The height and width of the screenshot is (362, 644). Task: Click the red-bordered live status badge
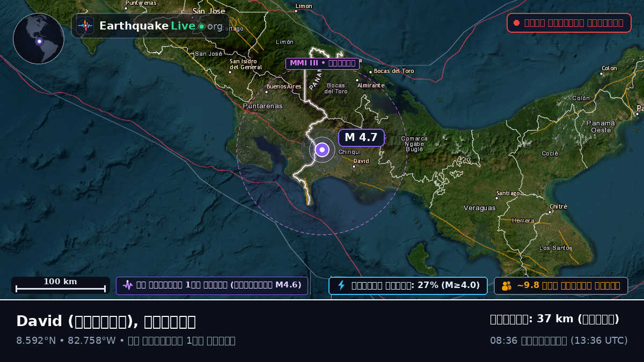click(x=569, y=23)
